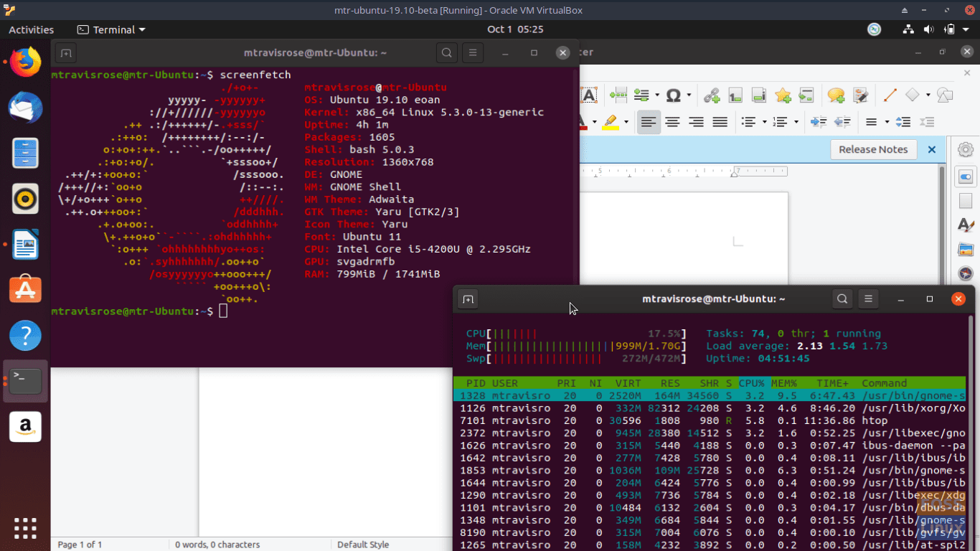Open hamburger menu in screenfetch terminal

click(471, 52)
